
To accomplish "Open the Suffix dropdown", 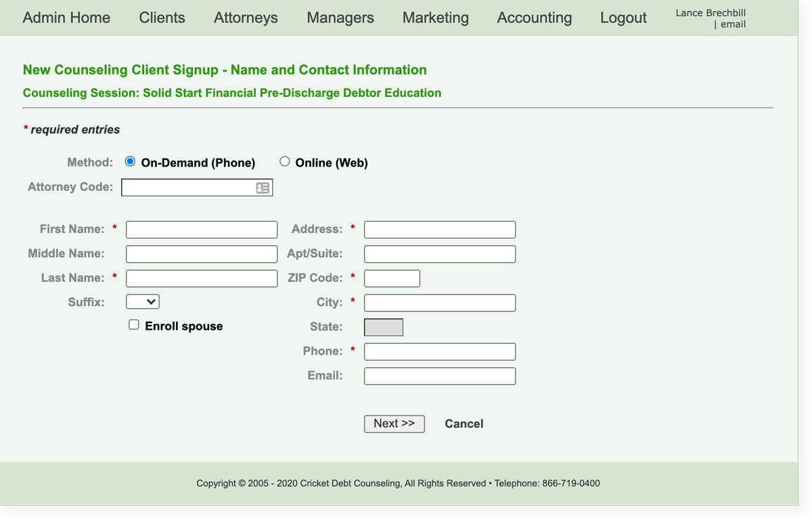I will 143,302.
